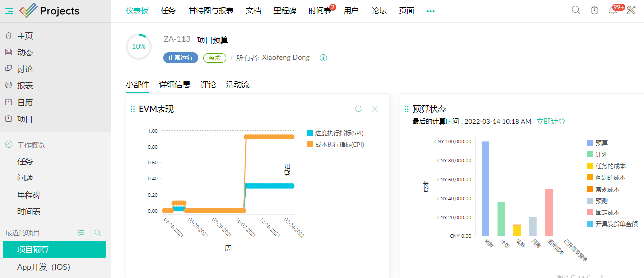The height and width of the screenshot is (278, 644).
Task: Open 甘特图与报表 in top menu
Action: point(211,11)
